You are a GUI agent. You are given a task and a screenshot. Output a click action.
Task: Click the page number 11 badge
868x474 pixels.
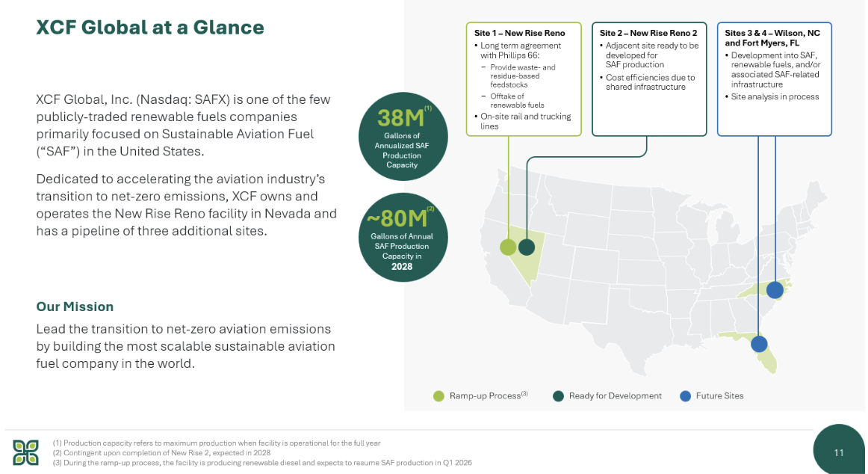pyautogui.click(x=839, y=452)
